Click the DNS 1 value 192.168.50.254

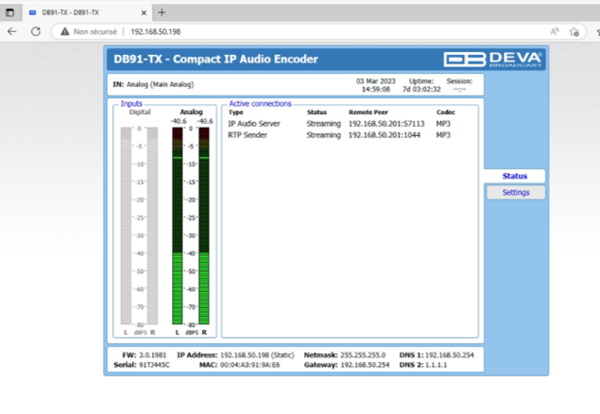tap(450, 355)
